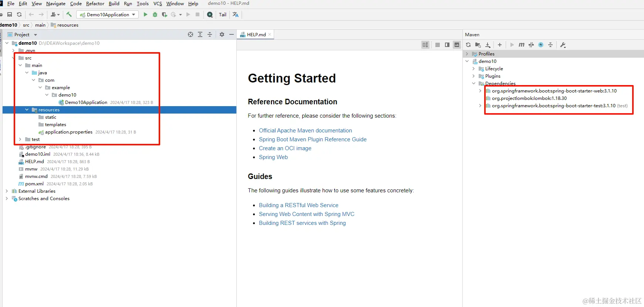
Task: Switch markdown view to Editor and Preview
Action: [x=447, y=45]
